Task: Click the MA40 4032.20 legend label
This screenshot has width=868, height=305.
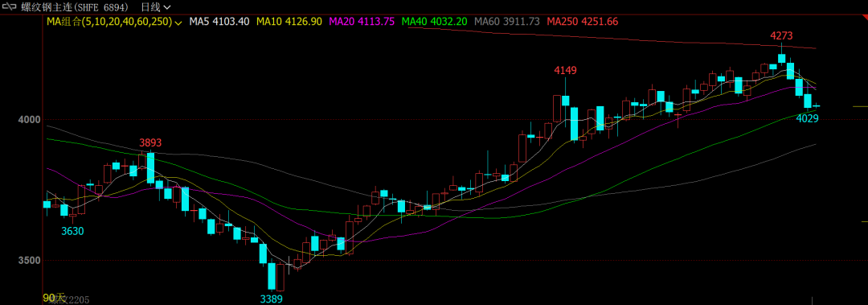Action: coord(435,22)
